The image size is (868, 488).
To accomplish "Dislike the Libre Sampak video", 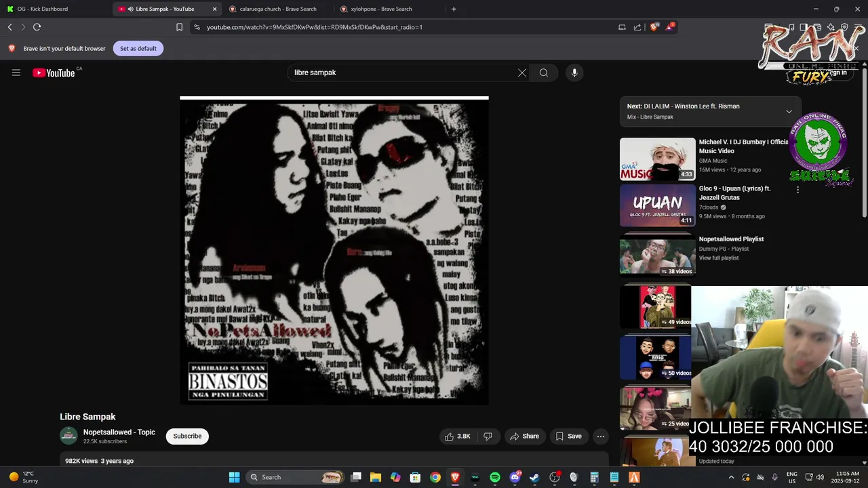I will (x=488, y=436).
